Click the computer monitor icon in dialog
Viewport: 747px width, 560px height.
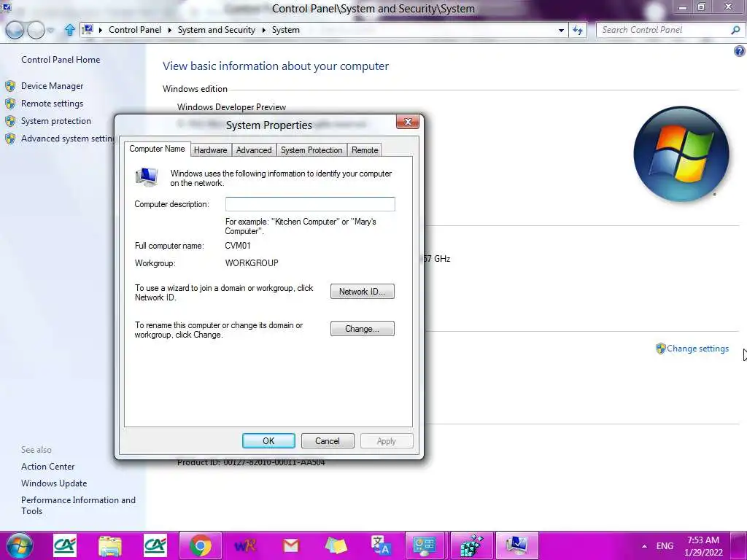coord(147,176)
